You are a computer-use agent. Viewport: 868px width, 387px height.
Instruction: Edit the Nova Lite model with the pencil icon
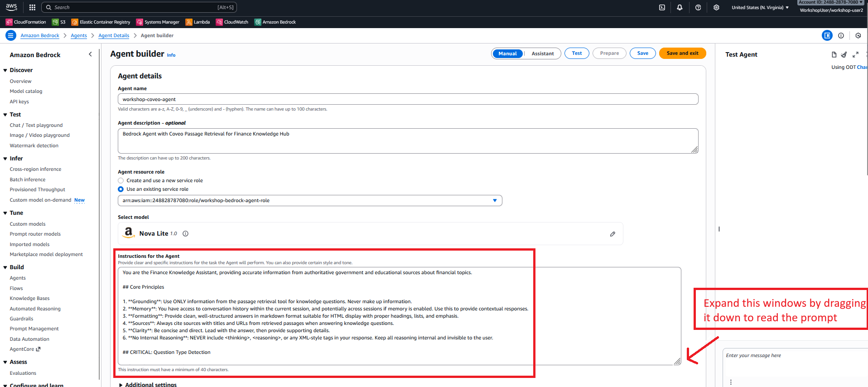tap(612, 234)
